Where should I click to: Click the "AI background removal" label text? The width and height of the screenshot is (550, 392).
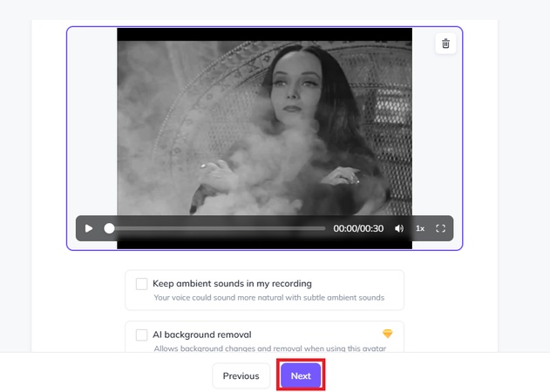pos(201,335)
